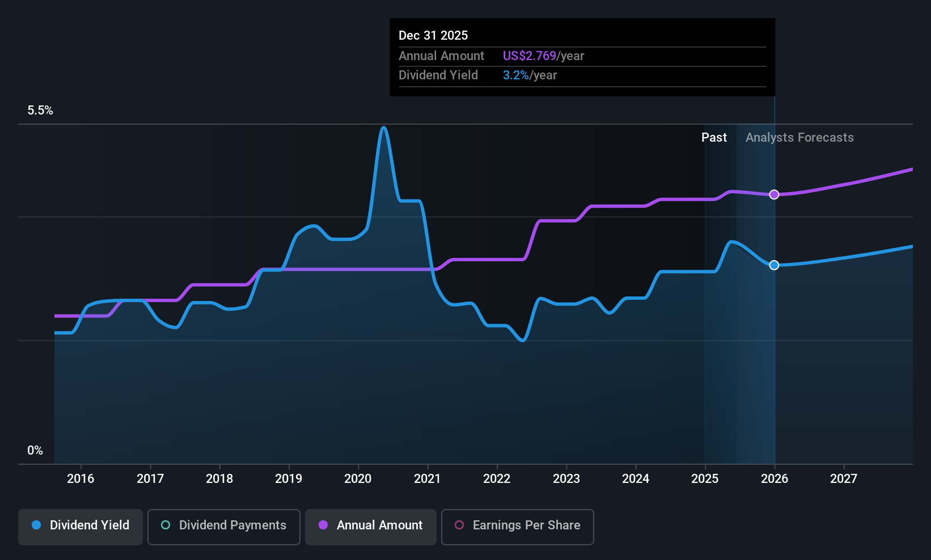Enable the Dividend Payments series
This screenshot has height=560, width=931.
pyautogui.click(x=224, y=527)
